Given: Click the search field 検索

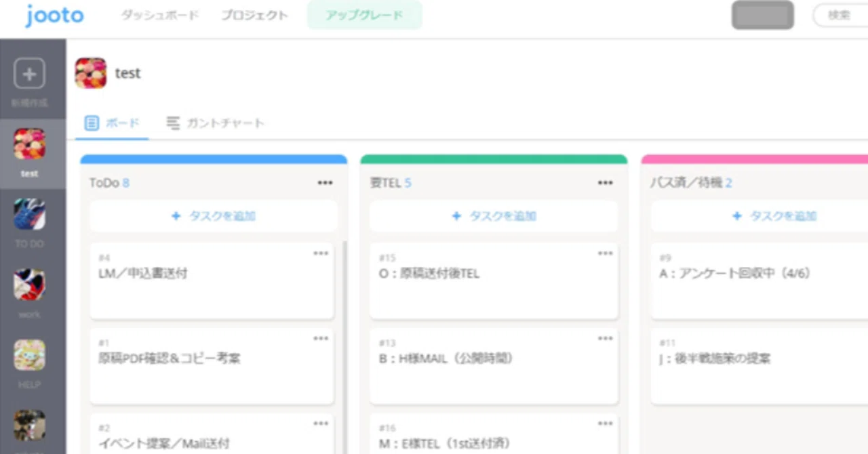Looking at the screenshot, I should coord(840,15).
